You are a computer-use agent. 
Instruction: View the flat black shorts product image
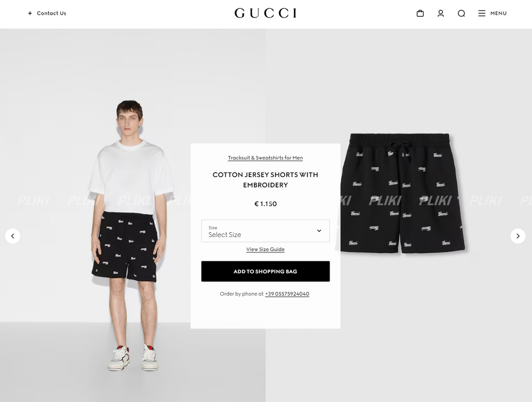(x=402, y=193)
